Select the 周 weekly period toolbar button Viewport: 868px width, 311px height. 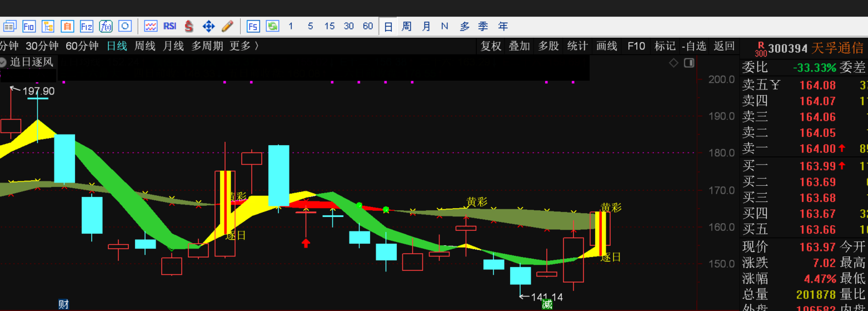point(407,26)
